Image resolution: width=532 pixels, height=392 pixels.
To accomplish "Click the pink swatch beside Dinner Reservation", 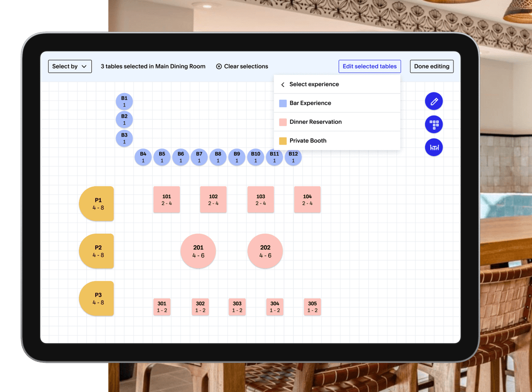I will pos(282,122).
